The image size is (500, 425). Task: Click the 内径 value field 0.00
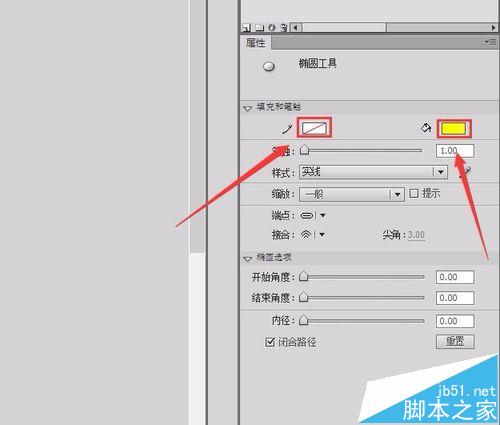(455, 321)
